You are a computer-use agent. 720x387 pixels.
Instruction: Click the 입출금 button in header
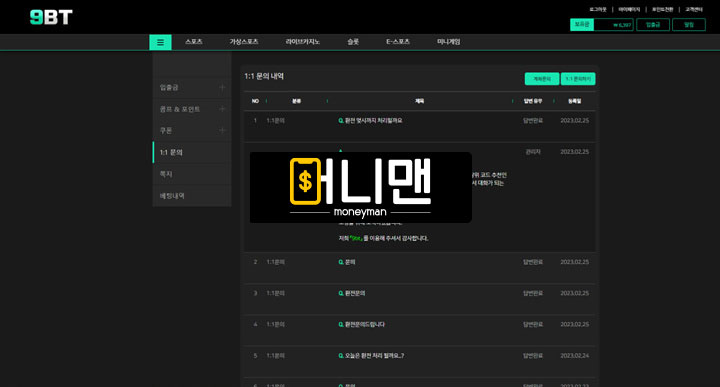653,25
